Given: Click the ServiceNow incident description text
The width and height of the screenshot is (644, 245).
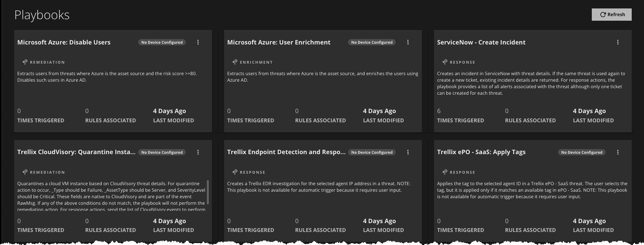Looking at the screenshot, I should pos(531,83).
